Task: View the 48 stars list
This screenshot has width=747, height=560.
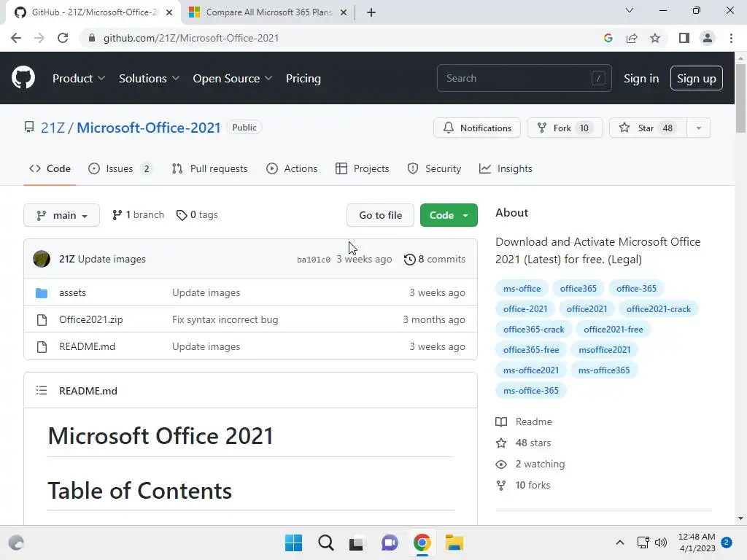Action: pyautogui.click(x=523, y=443)
